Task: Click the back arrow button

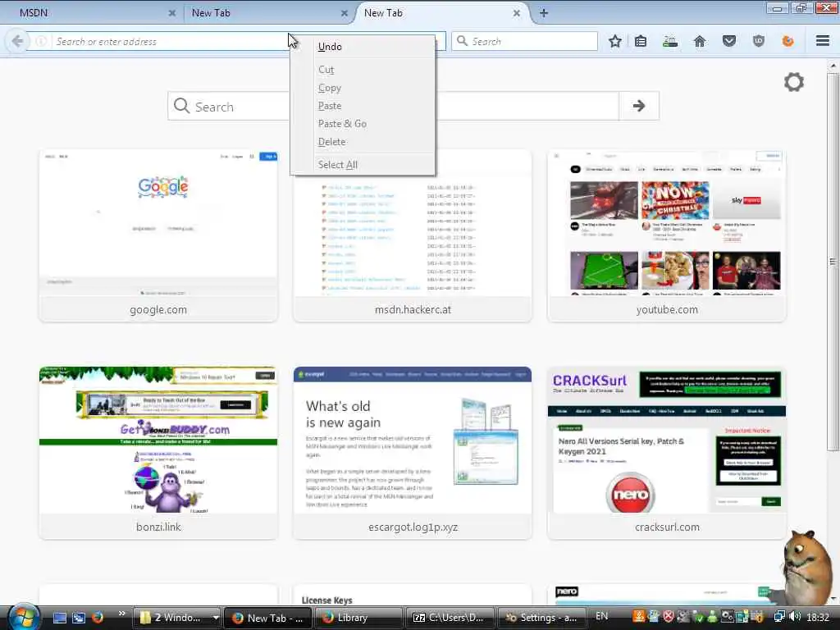Action: [x=17, y=41]
